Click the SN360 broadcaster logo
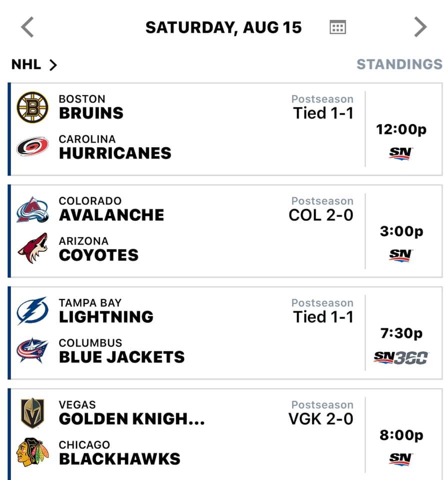The image size is (448, 480). pos(401,357)
